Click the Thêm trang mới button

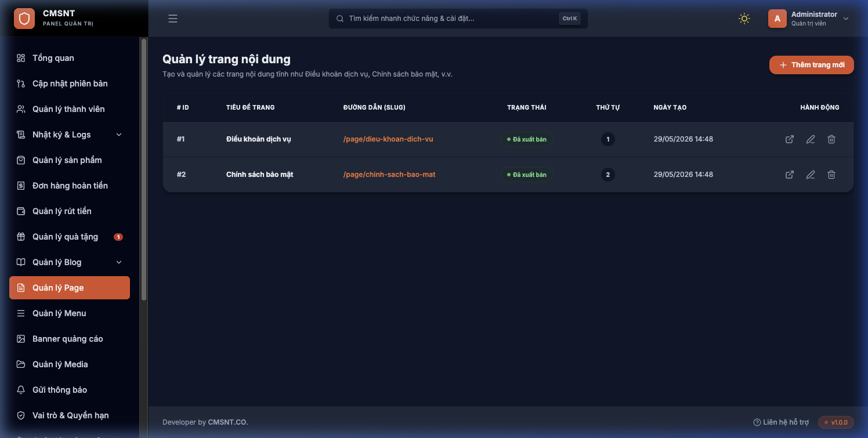pos(812,65)
